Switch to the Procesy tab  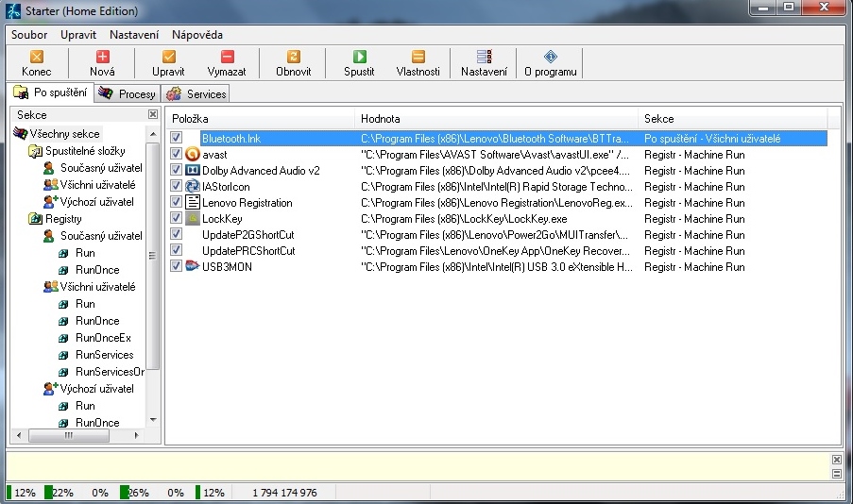[128, 93]
